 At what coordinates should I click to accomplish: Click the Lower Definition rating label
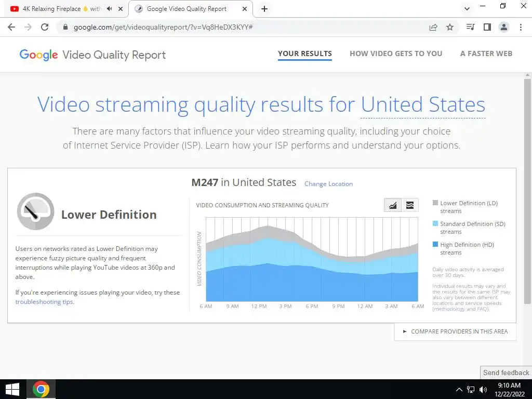point(109,215)
